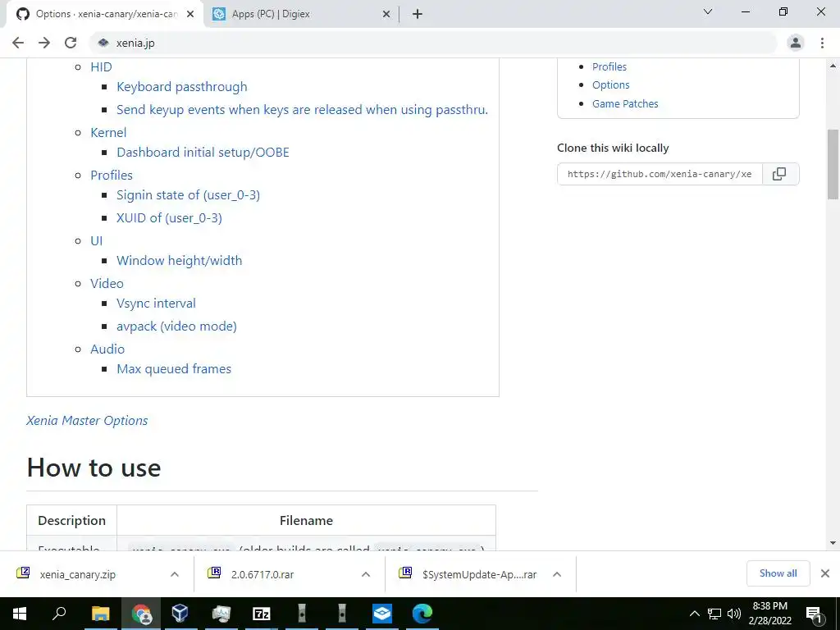Open Vsync interval link
Viewport: 840px width, 630px height.
pos(156,304)
